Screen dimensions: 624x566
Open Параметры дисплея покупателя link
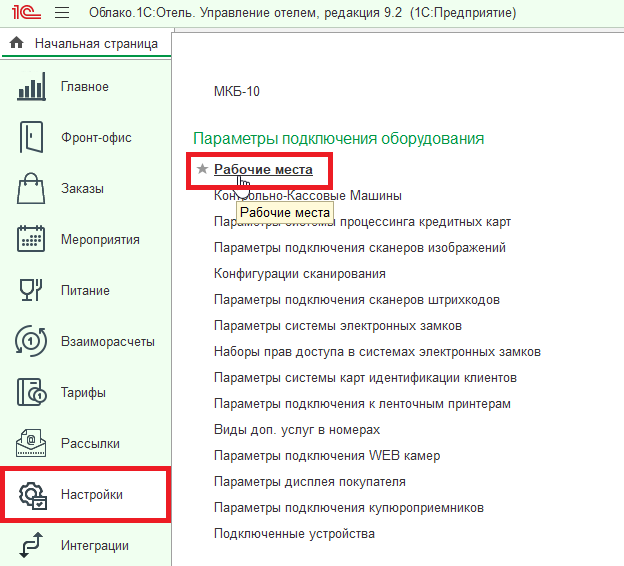pyautogui.click(x=310, y=482)
